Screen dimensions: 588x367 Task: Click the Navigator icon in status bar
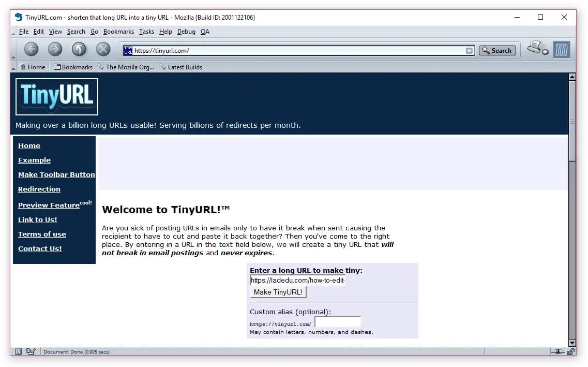18,351
